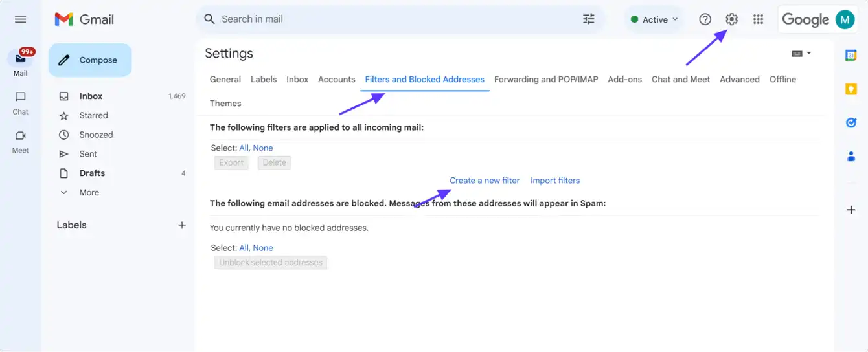Open Settings gear icon

coord(731,19)
